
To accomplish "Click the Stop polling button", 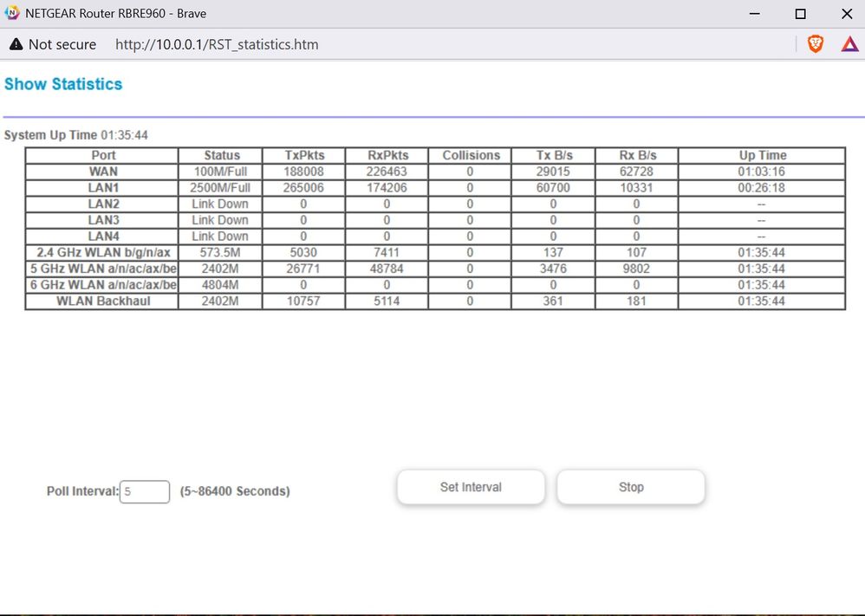I will pyautogui.click(x=630, y=487).
